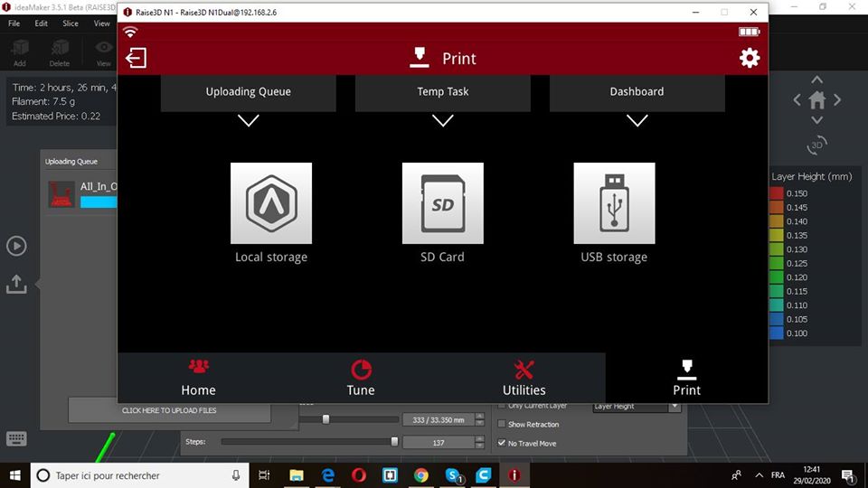
Task: Uncheck the No Travel Move checkbox
Action: pyautogui.click(x=502, y=443)
